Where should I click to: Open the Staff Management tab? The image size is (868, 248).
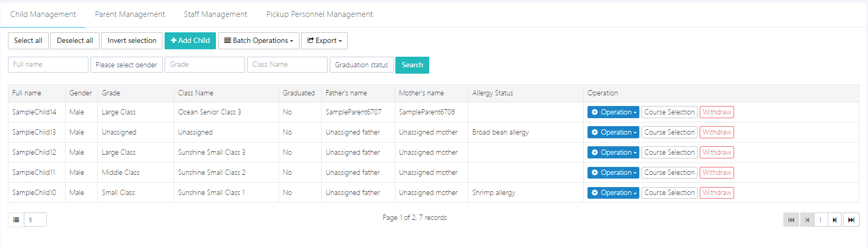(x=215, y=14)
